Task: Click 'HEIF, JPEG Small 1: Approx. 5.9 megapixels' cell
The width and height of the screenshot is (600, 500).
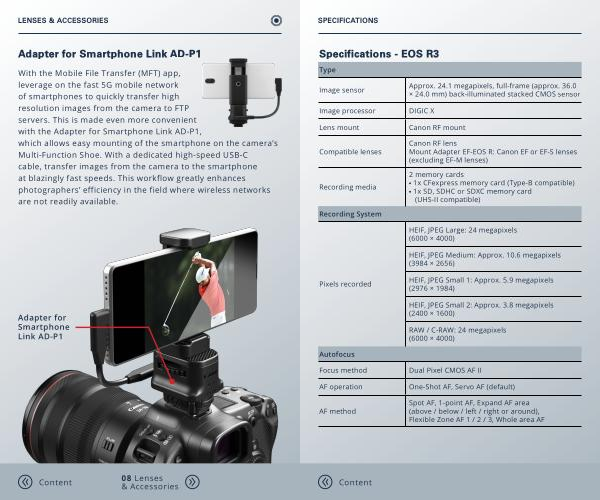Action: (x=493, y=284)
